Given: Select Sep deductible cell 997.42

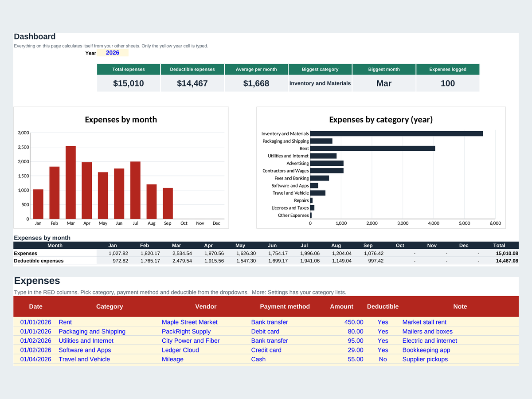Looking at the screenshot, I should point(368,261).
